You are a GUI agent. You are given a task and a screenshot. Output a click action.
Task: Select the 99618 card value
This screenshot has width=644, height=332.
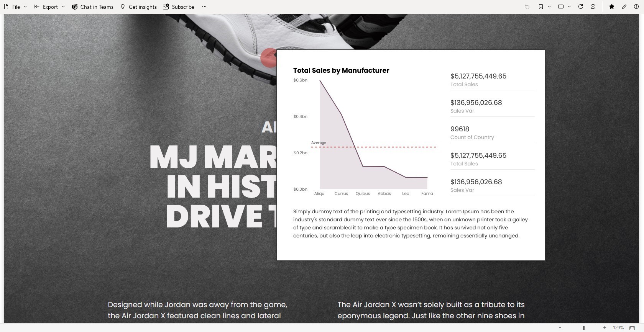click(x=460, y=129)
